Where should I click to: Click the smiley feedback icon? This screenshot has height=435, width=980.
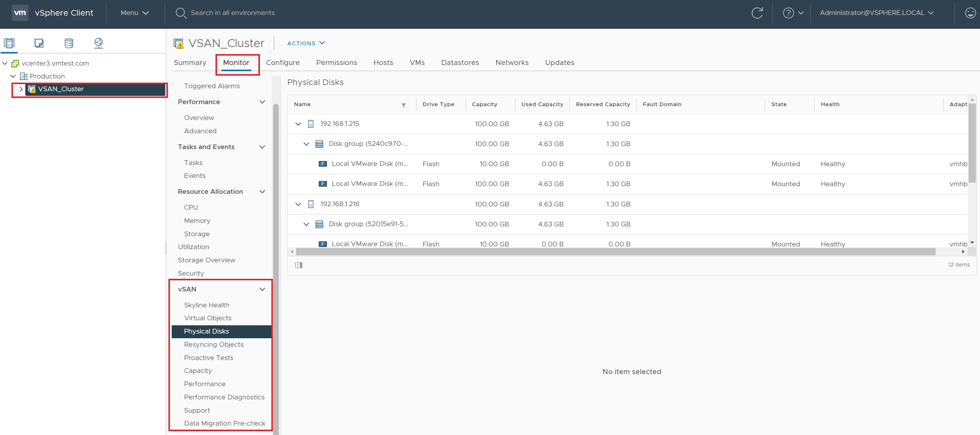(970, 13)
